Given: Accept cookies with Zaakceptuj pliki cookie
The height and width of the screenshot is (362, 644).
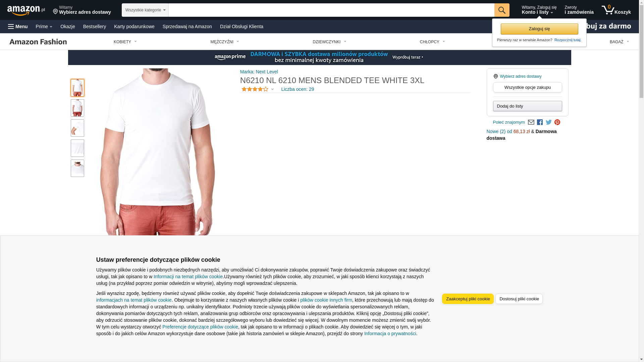Looking at the screenshot, I should (x=468, y=299).
